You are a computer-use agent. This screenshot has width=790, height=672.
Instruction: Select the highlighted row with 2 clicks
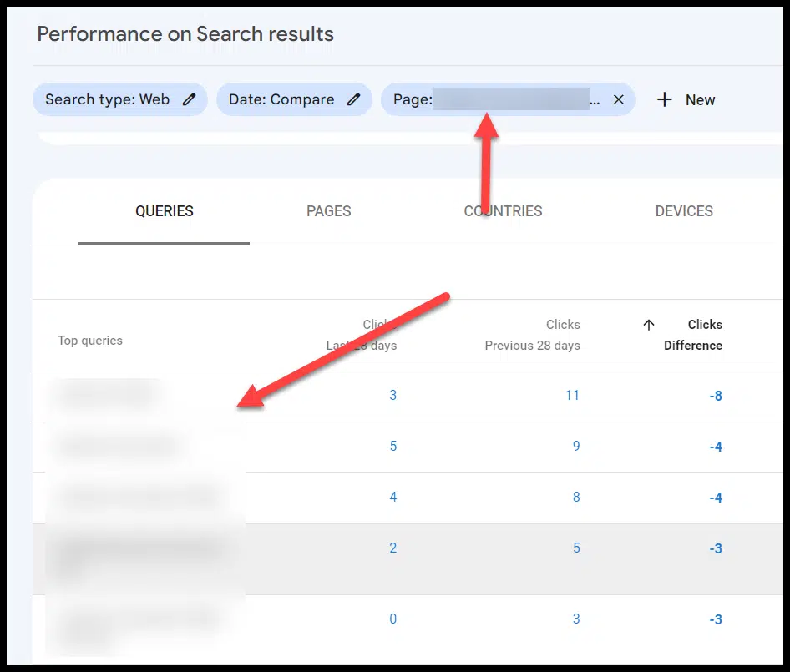[x=392, y=548]
